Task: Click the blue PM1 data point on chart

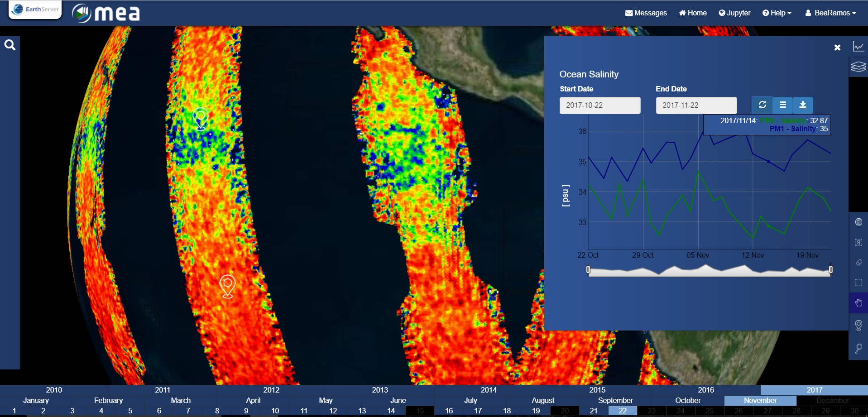Action: 768,161
